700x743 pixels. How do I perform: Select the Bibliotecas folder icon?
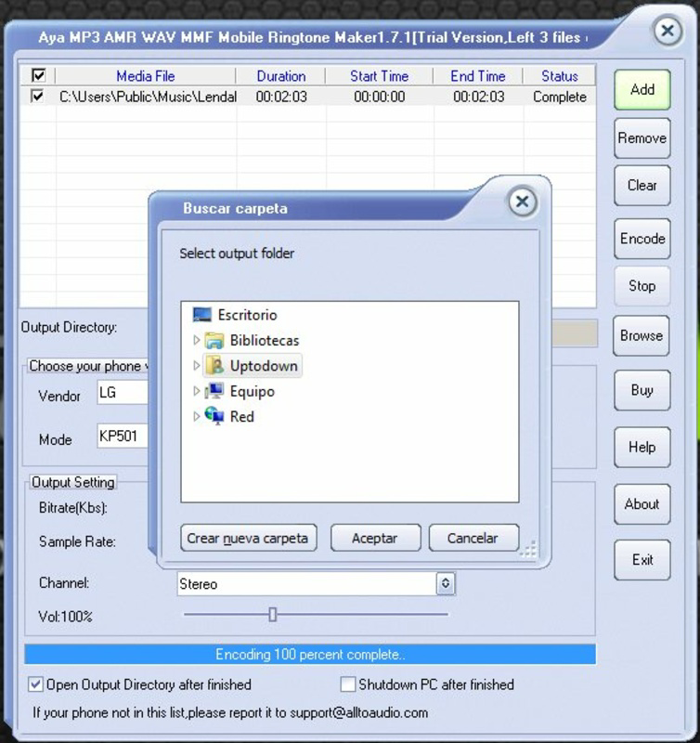coord(214,340)
